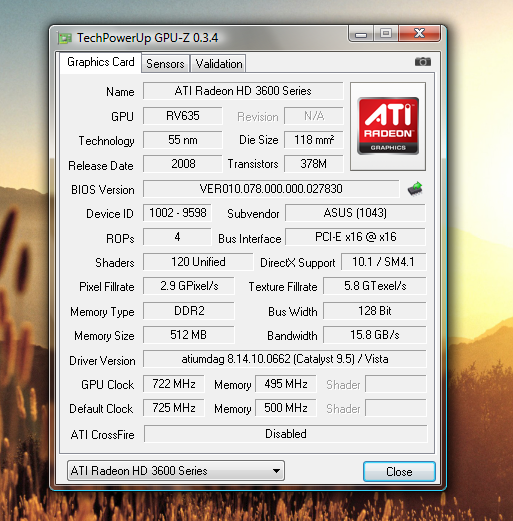Click the 'Memory Type' label
This screenshot has width=513, height=521.
point(102,312)
